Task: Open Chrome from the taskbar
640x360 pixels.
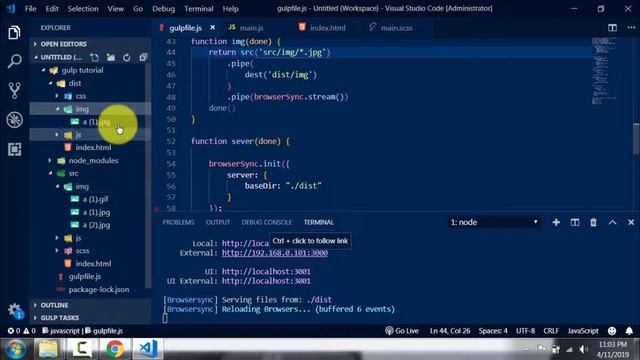Action: pyautogui.click(x=115, y=349)
